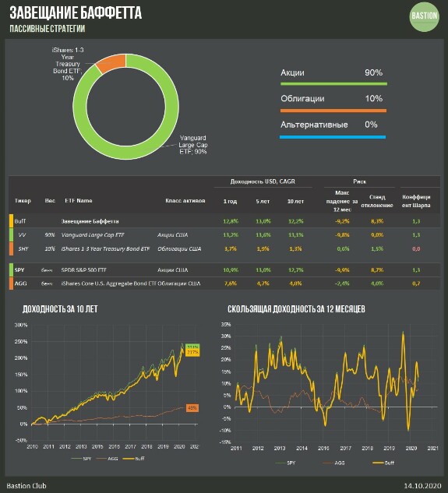Screen dimensions: 448x493
Task: Click the '0,0' Sharpe ratio for SHY
Action: [416, 248]
